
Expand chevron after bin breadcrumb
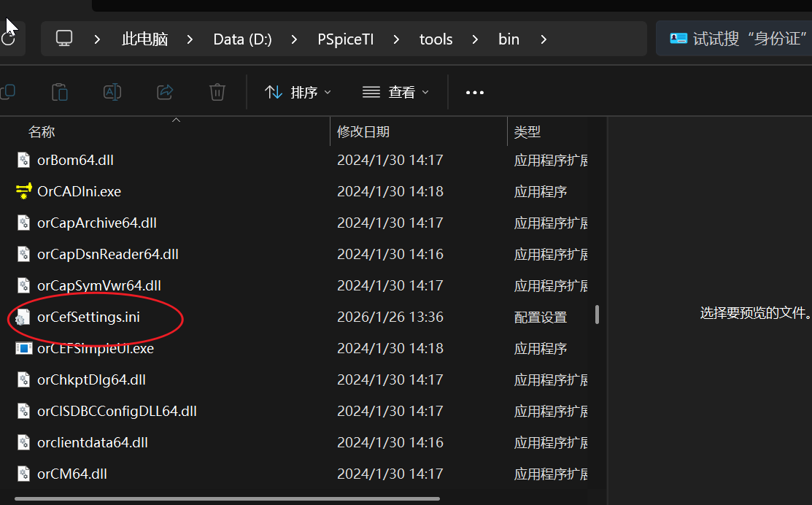(x=544, y=39)
